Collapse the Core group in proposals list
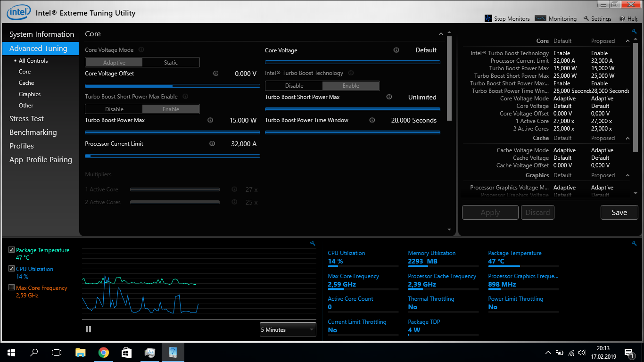Image resolution: width=644 pixels, height=362 pixels. point(627,41)
